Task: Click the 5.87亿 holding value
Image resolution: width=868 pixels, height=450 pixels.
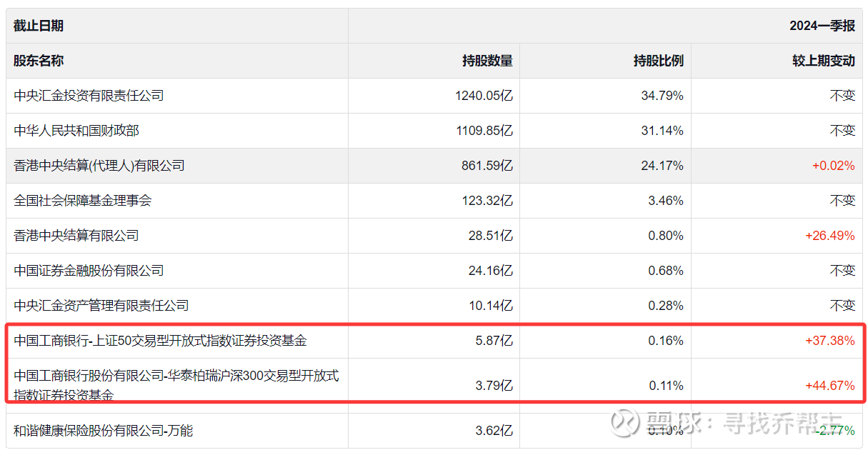Action: pos(494,341)
